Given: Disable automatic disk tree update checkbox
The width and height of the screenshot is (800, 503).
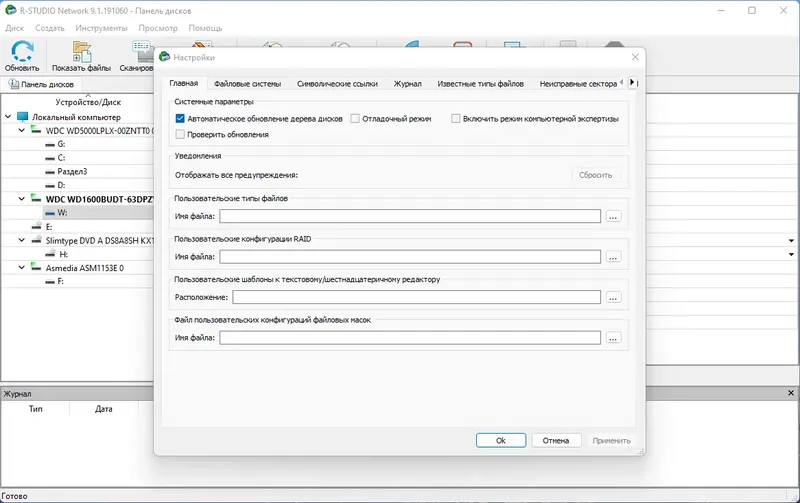Looking at the screenshot, I should pyautogui.click(x=180, y=118).
